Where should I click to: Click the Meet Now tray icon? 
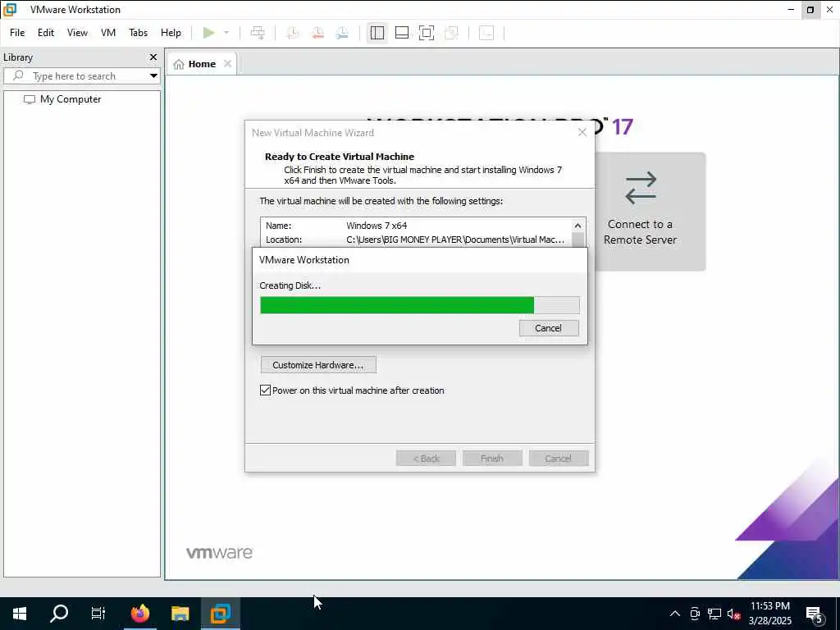tap(695, 614)
